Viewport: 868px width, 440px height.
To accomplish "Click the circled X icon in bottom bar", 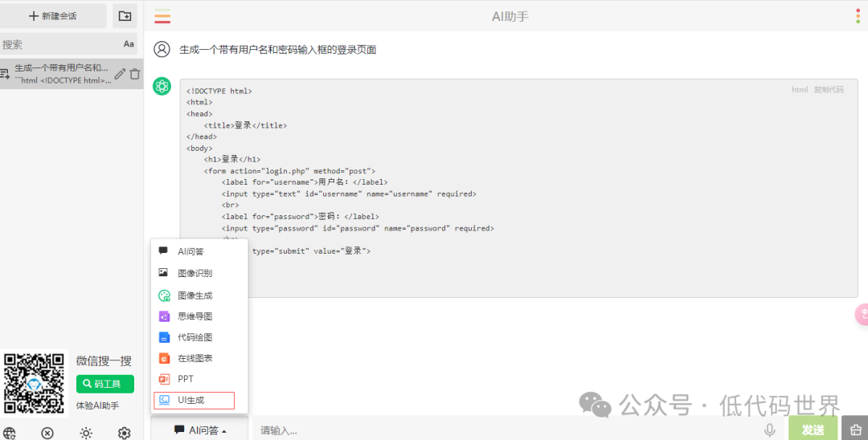I will click(47, 433).
